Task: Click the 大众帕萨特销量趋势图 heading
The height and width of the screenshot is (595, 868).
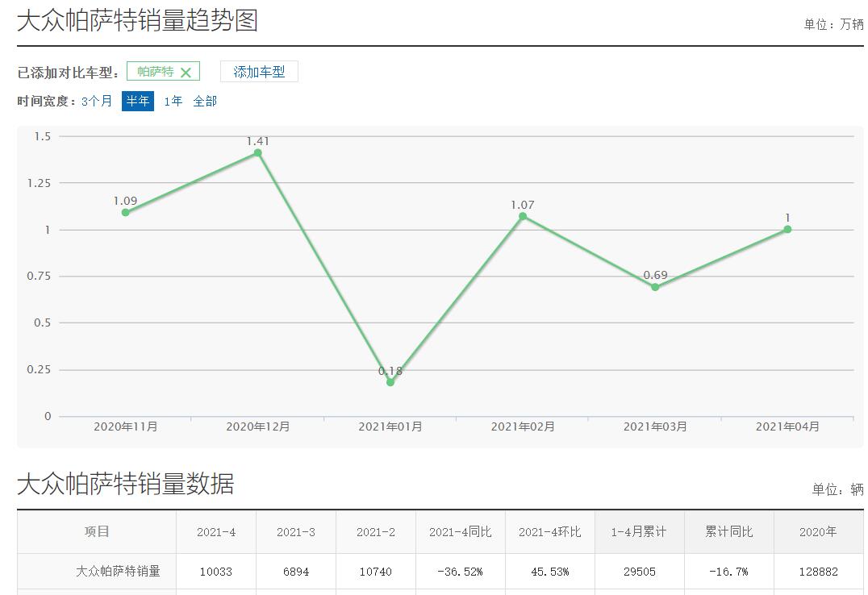Action: point(137,20)
